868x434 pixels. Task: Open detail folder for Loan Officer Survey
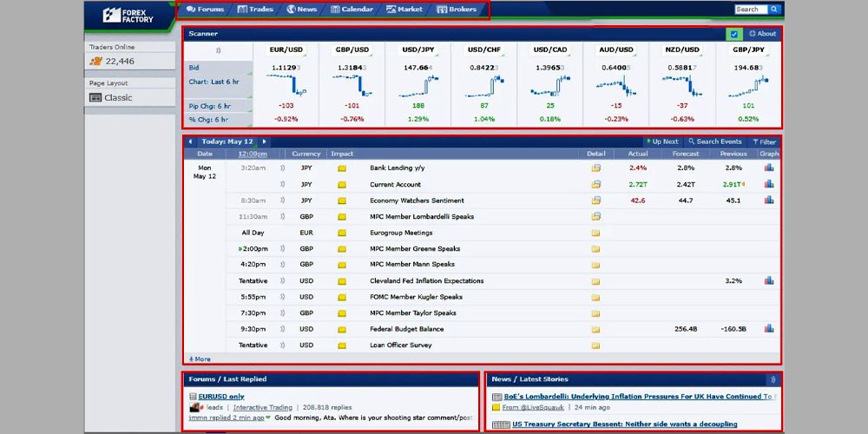click(595, 345)
